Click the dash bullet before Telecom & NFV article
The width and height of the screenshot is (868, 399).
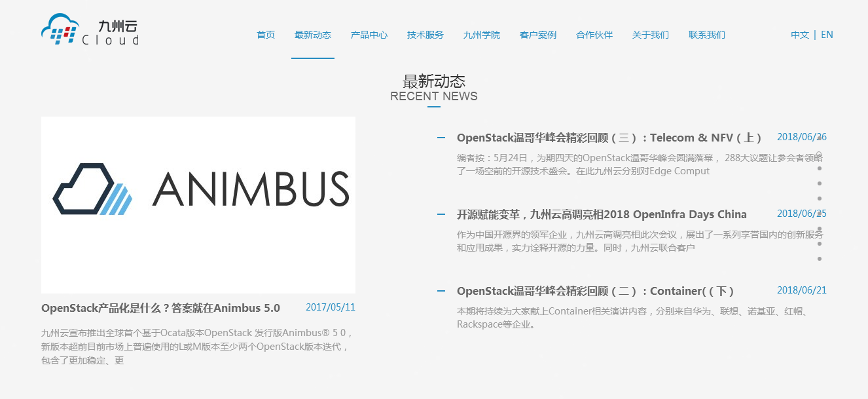point(441,138)
